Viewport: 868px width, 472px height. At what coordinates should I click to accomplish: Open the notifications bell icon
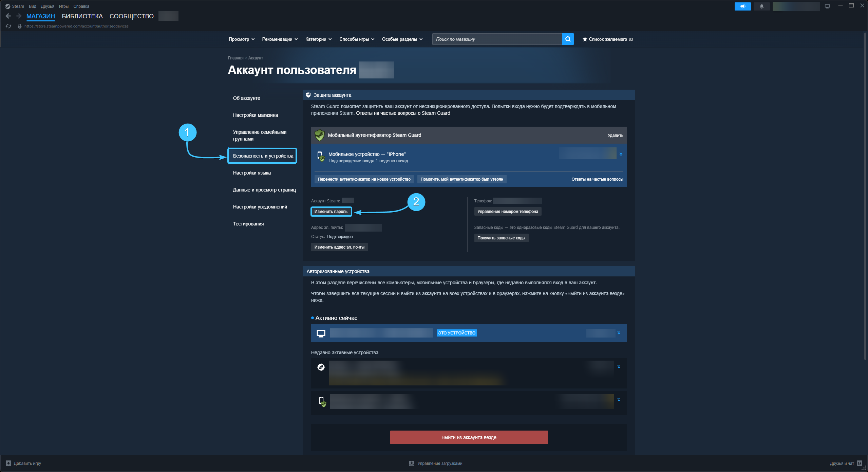[761, 6]
